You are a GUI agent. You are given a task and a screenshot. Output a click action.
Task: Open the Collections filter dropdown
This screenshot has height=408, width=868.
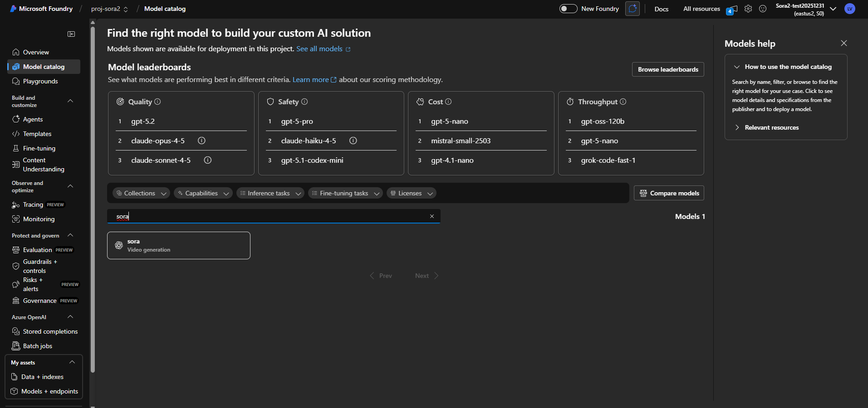point(141,193)
